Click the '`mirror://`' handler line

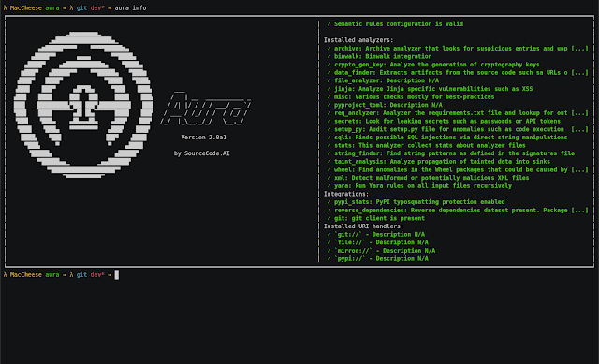click(381, 251)
